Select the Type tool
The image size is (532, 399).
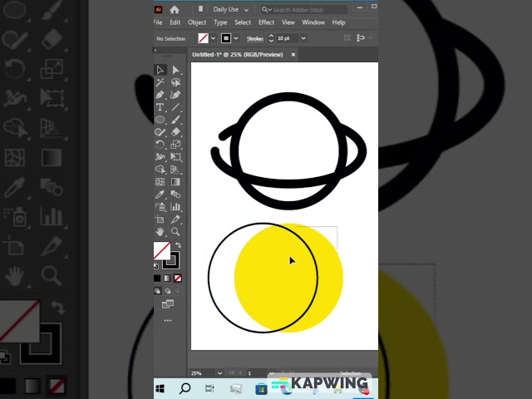160,107
